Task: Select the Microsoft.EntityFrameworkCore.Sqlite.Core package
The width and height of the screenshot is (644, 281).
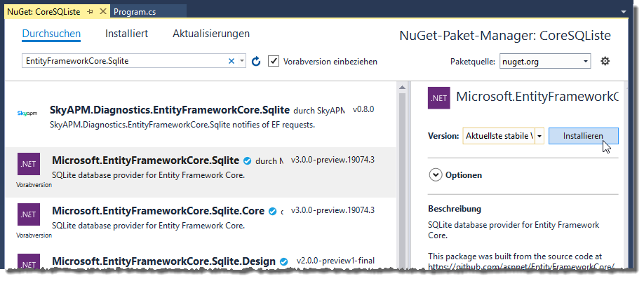Action: 201,222
